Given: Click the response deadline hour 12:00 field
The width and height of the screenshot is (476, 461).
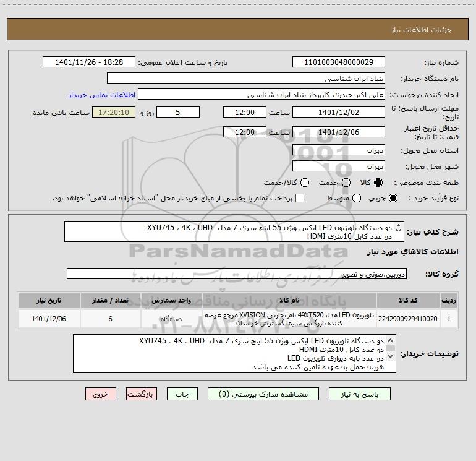Looking at the screenshot, I should pos(245,112).
